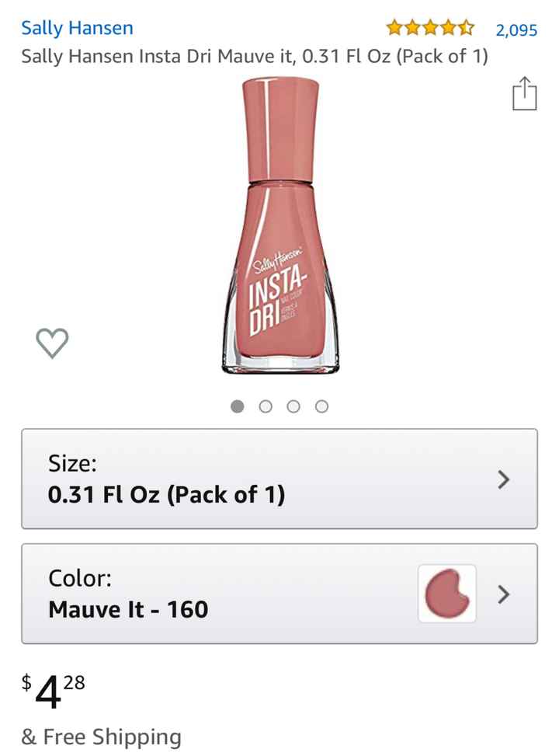The width and height of the screenshot is (559, 756).
Task: Click the Free Shipping text
Action: click(x=101, y=737)
